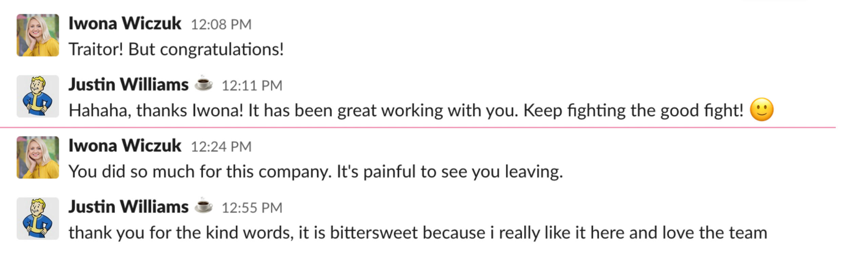Open the Justin Williams name link at 12:55 PM
The width and height of the screenshot is (868, 258).
129,206
